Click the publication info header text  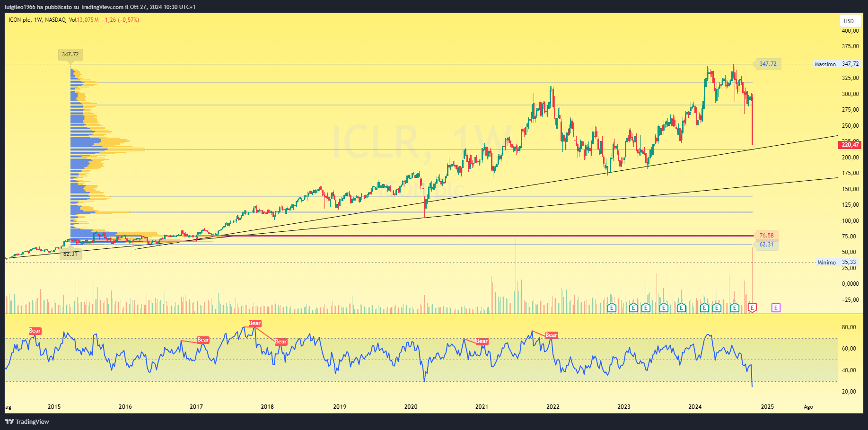pos(100,7)
